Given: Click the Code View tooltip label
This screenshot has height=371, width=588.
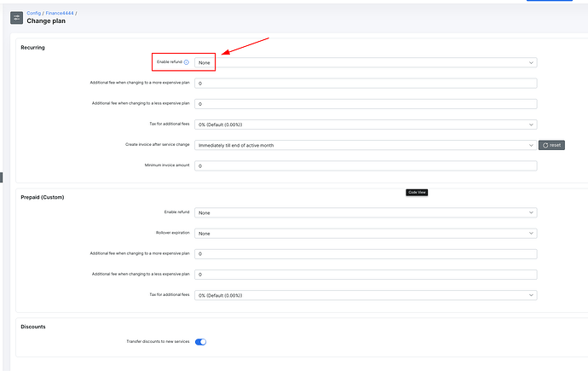Looking at the screenshot, I should tap(417, 193).
